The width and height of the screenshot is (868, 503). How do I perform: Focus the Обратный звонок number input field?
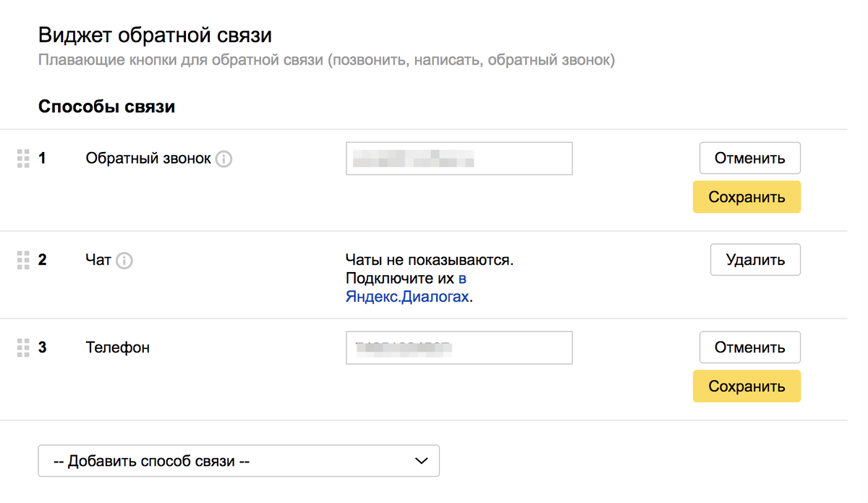pos(459,158)
